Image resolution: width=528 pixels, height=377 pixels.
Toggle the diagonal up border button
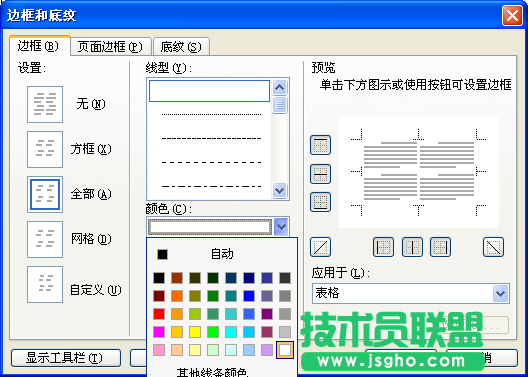[320, 247]
